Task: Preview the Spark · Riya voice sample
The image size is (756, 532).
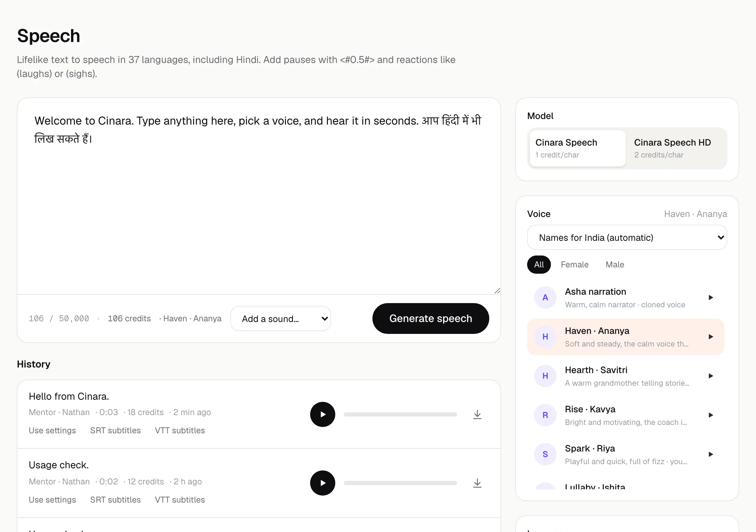Action: pos(710,454)
